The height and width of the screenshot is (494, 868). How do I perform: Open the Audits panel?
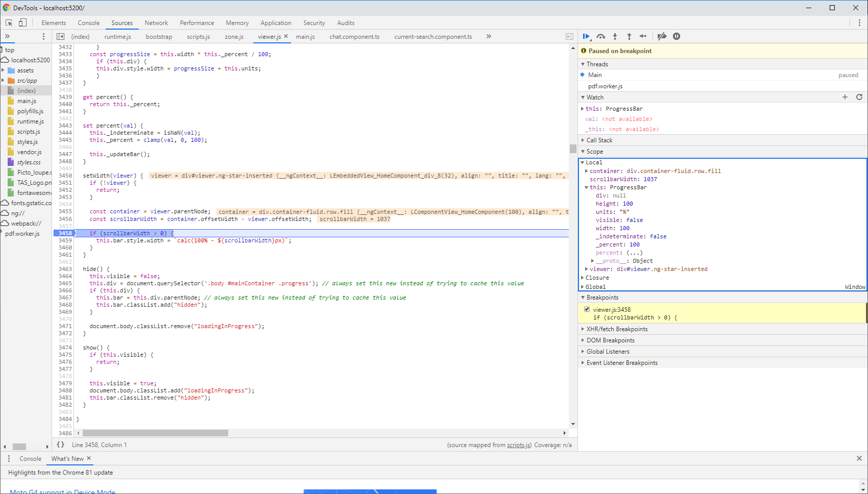tap(346, 23)
